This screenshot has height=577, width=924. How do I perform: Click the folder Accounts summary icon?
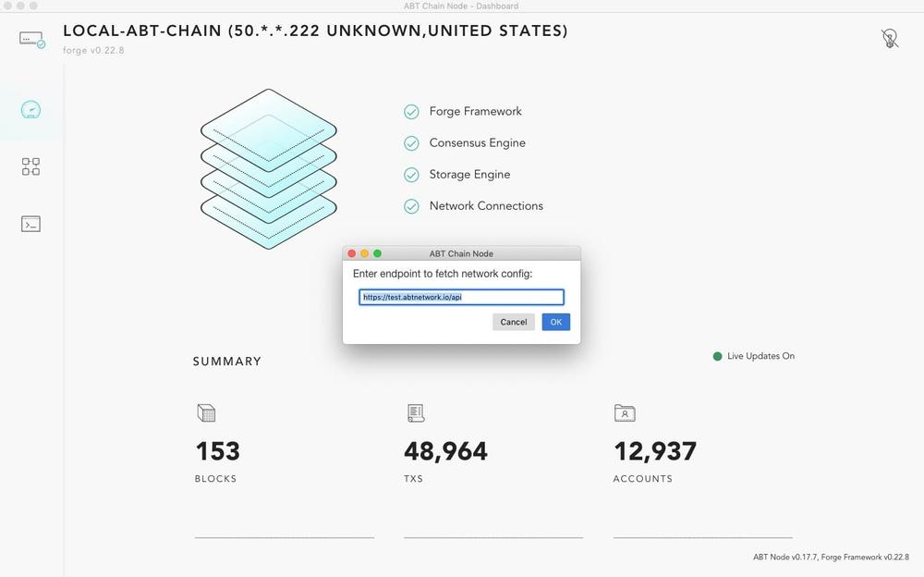625,412
